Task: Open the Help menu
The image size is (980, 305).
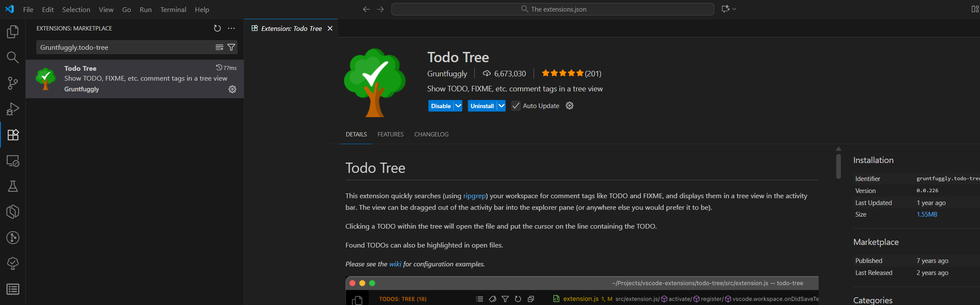Action: (x=202, y=9)
